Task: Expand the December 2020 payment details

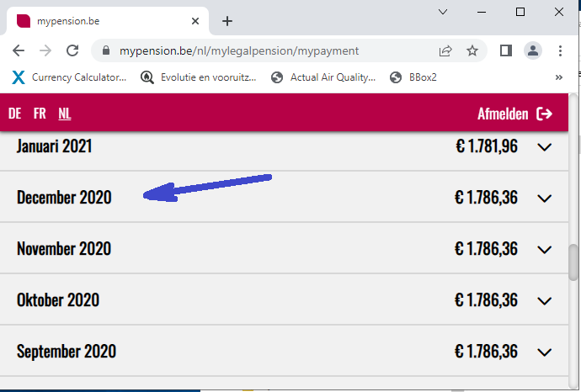Action: tap(544, 199)
